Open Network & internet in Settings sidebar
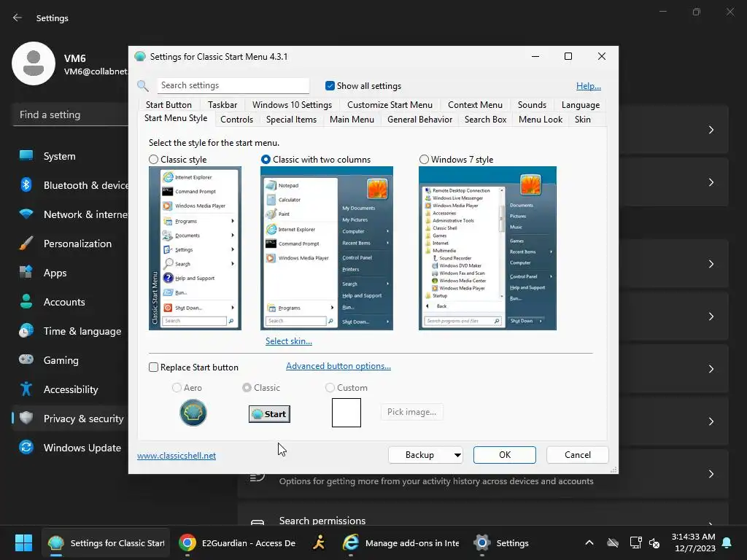This screenshot has width=747, height=560. [x=71, y=214]
